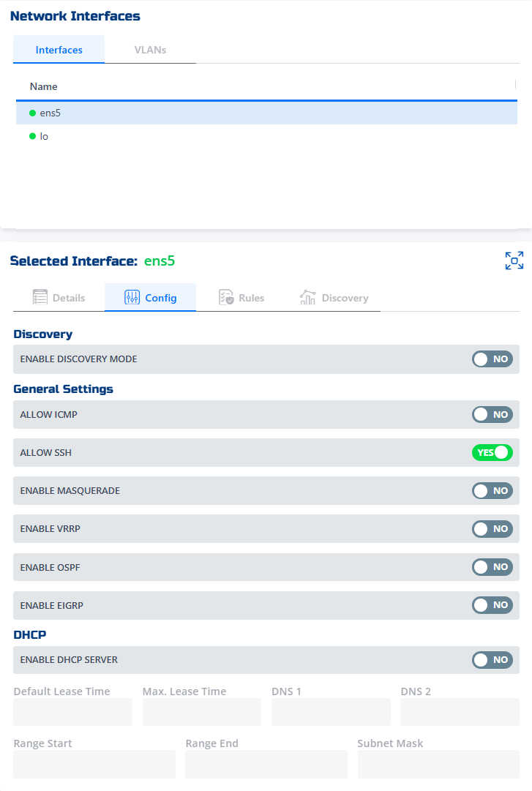Enable Discovery Mode
Screen dimensions: 532x791
click(492, 359)
